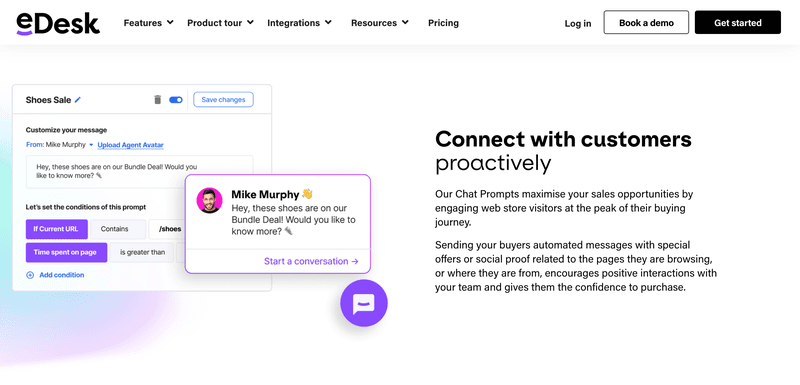Go to the Pricing page
Screen dimensions: 800x385
click(443, 23)
